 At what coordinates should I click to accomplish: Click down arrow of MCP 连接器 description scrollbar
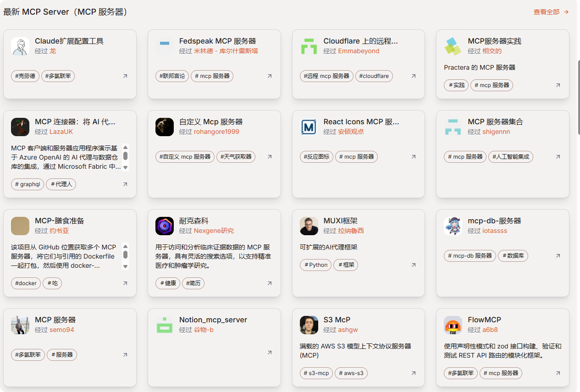[126, 167]
